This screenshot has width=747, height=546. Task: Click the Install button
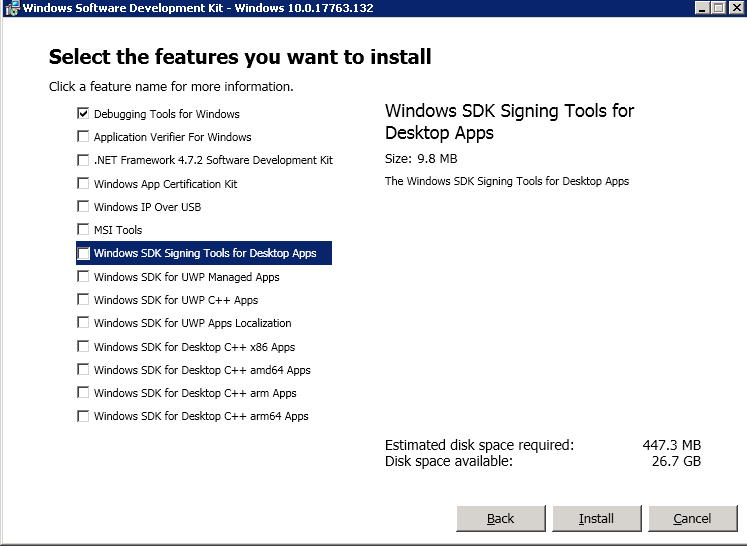pyautogui.click(x=596, y=518)
